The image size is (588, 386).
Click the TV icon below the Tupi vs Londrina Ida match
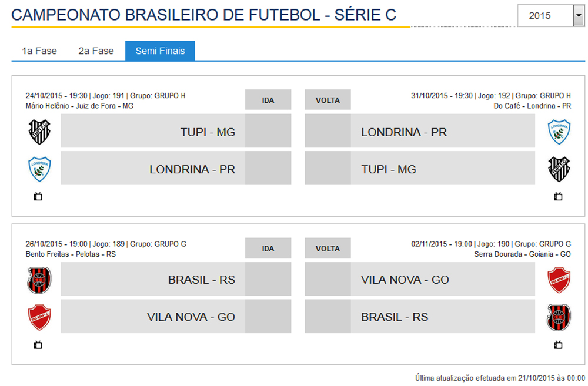[38, 197]
